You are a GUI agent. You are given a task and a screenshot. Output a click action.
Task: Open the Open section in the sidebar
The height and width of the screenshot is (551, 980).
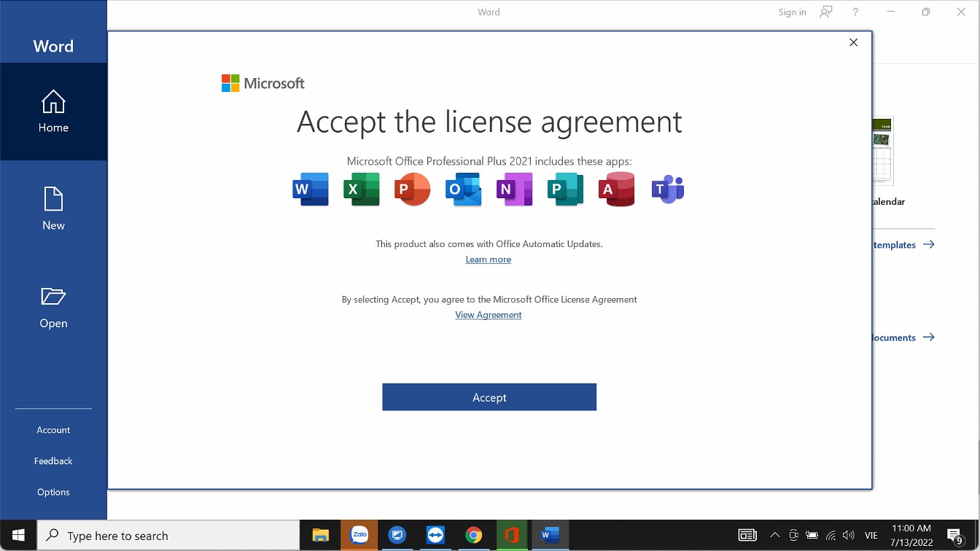tap(52, 306)
